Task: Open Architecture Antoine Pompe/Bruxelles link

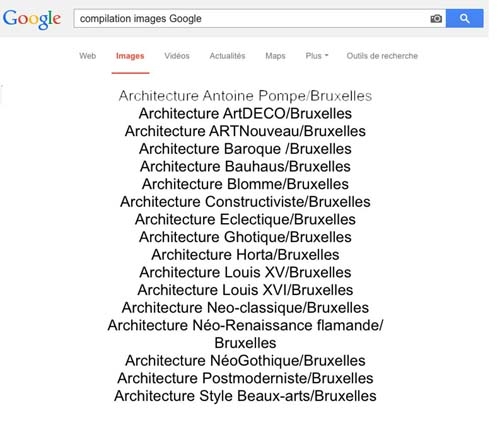Action: pyautogui.click(x=245, y=96)
